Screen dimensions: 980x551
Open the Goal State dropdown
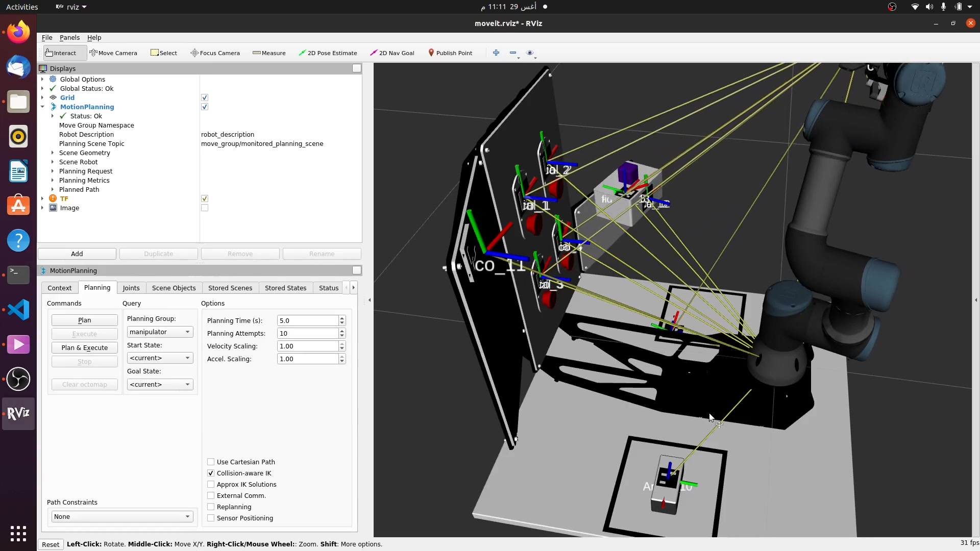[x=160, y=385]
